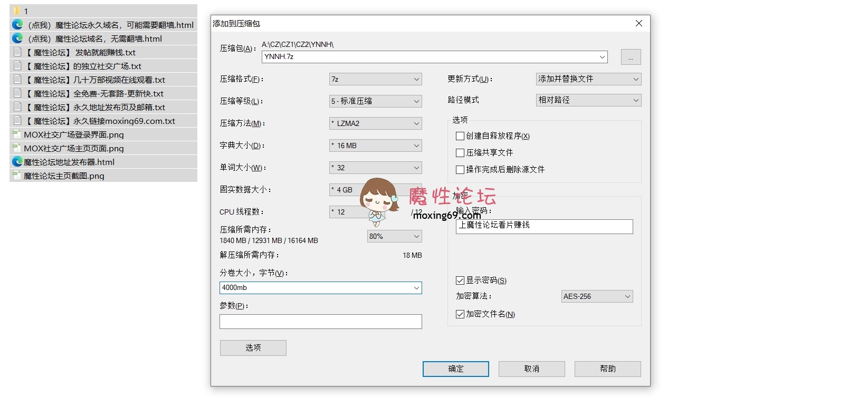Open the 加密算法 AES-256 dropdown
The height and width of the screenshot is (407, 868).
pos(597,296)
